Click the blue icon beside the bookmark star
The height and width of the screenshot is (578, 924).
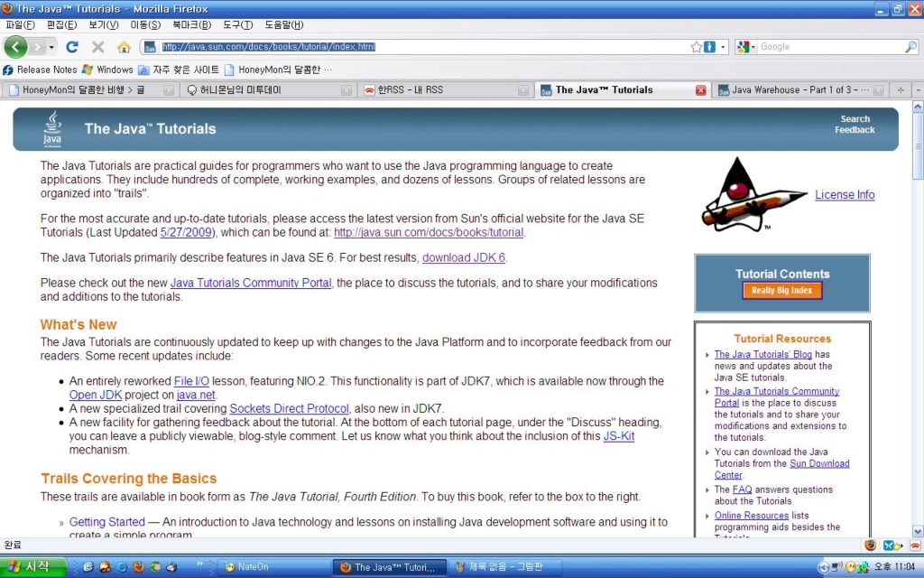coord(709,47)
